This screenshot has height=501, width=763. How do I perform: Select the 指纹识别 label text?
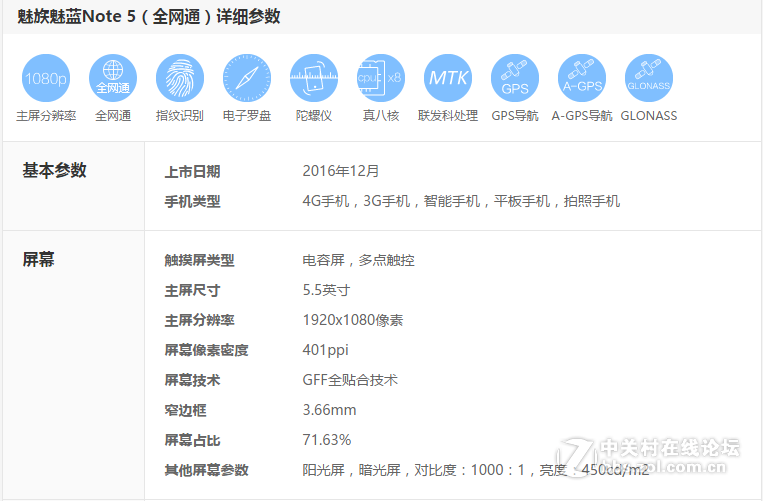tap(180, 116)
